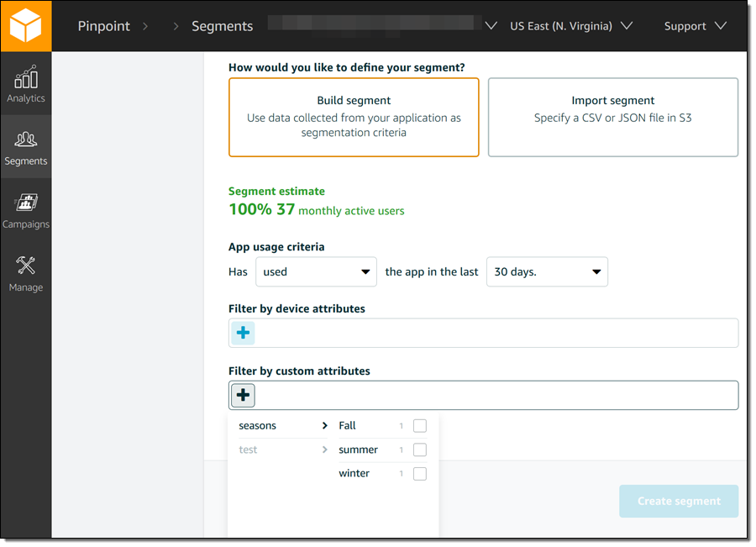Screen dimensions: 756x547
Task: Check the Fall attribute checkbox
Action: (420, 426)
